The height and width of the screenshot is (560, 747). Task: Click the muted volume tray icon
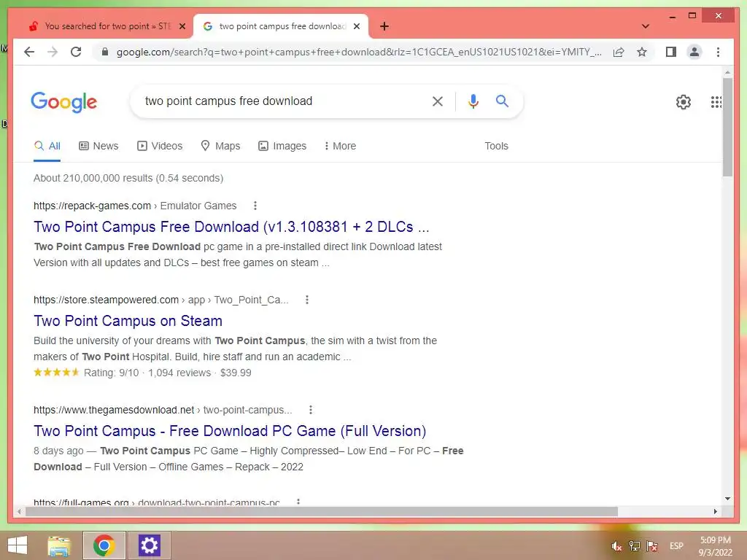(616, 545)
